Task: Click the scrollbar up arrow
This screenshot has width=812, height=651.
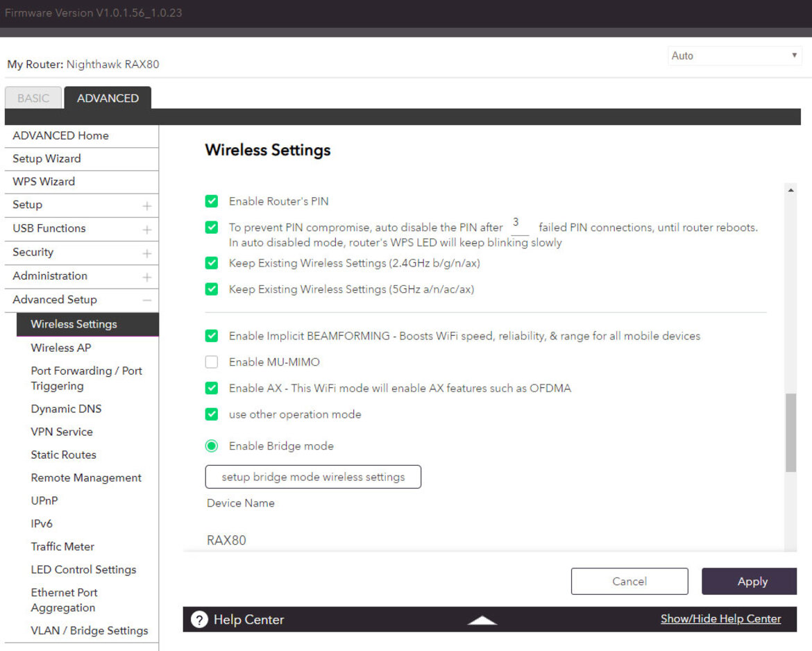Action: (x=790, y=190)
